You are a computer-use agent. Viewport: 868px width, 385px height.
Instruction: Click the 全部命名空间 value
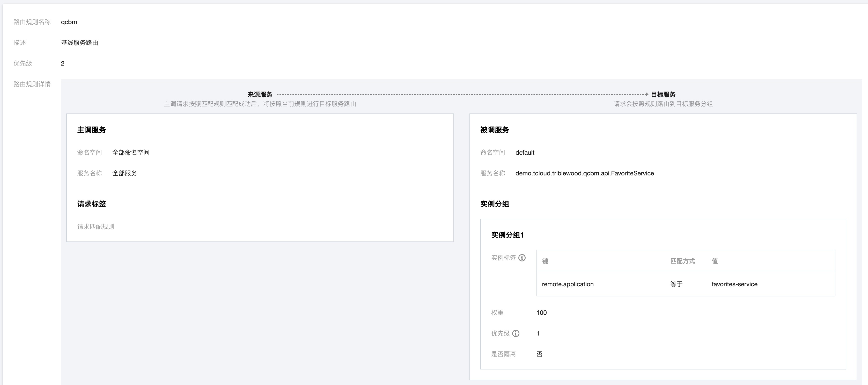tap(131, 153)
